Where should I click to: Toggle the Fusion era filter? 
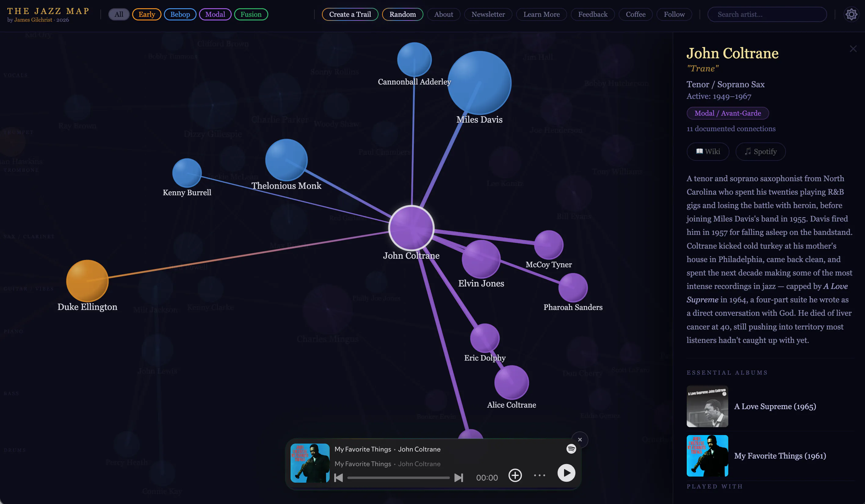tap(251, 14)
